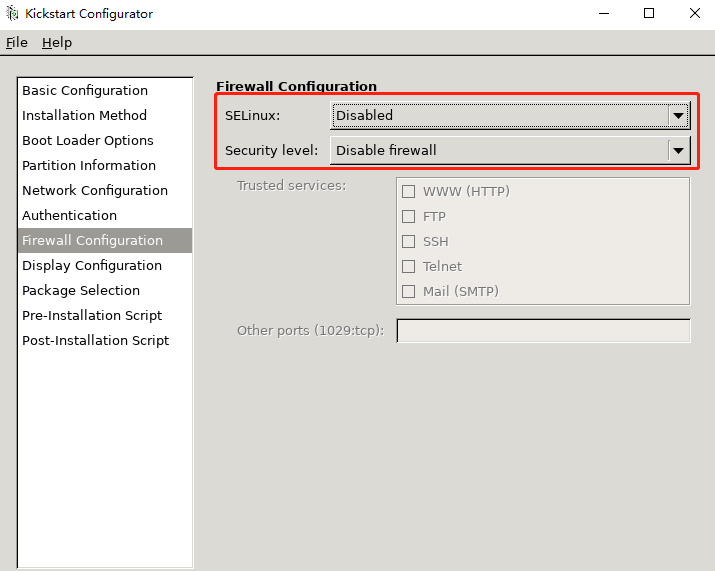Check the SSH trusted service box

[x=409, y=241]
